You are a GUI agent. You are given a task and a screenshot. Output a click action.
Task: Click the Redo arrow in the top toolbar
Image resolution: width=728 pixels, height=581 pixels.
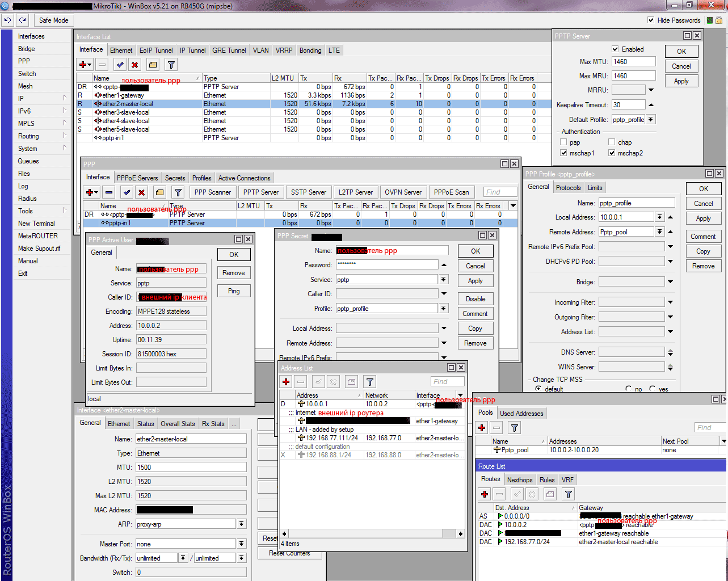22,20
